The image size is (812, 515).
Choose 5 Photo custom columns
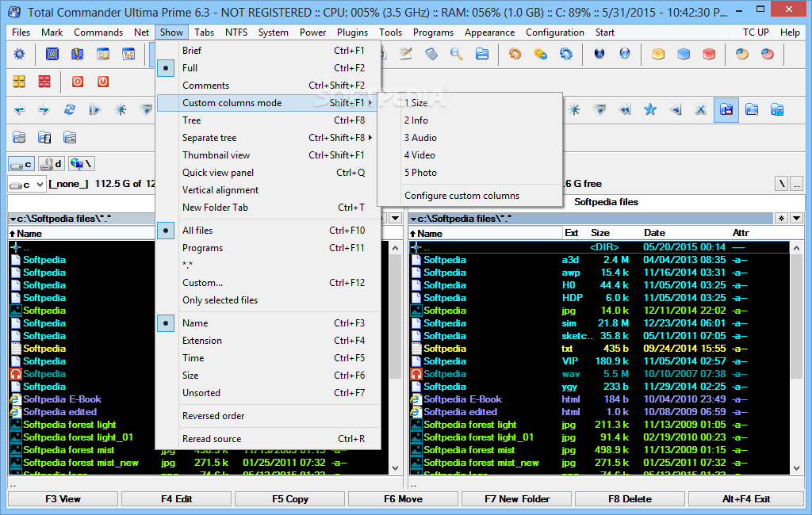click(469, 173)
